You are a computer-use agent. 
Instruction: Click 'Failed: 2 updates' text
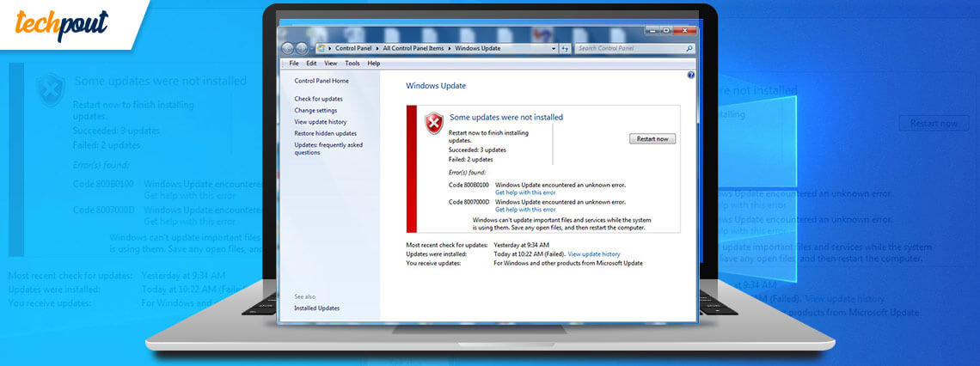[472, 159]
